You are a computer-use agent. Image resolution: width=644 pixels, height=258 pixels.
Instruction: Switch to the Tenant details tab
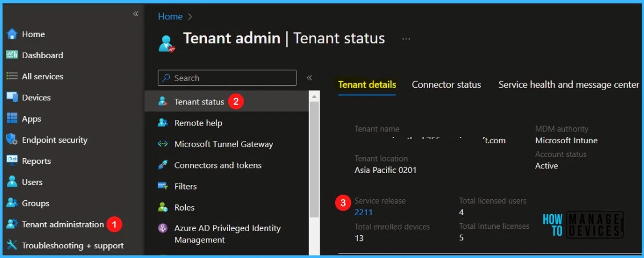(367, 85)
